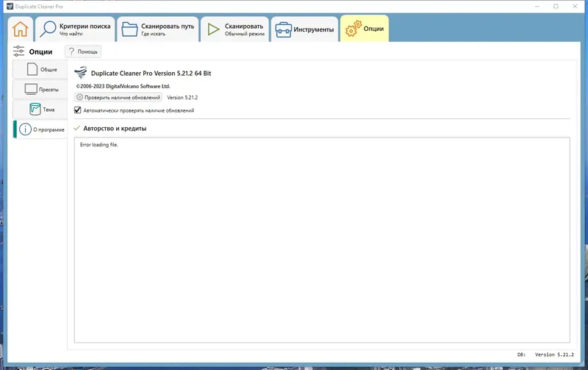Screen dimensions: 588x370
Task: Click Проверить наличие обновлений button
Action: pyautogui.click(x=118, y=97)
